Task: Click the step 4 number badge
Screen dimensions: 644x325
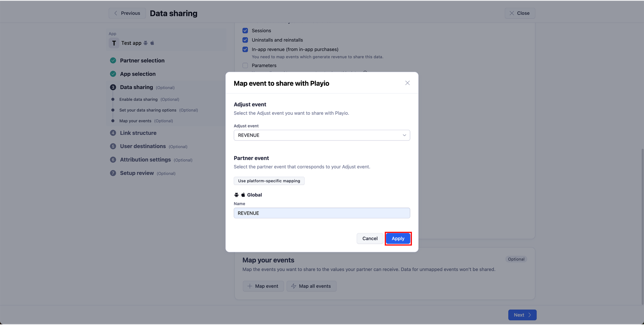Action: (x=113, y=133)
